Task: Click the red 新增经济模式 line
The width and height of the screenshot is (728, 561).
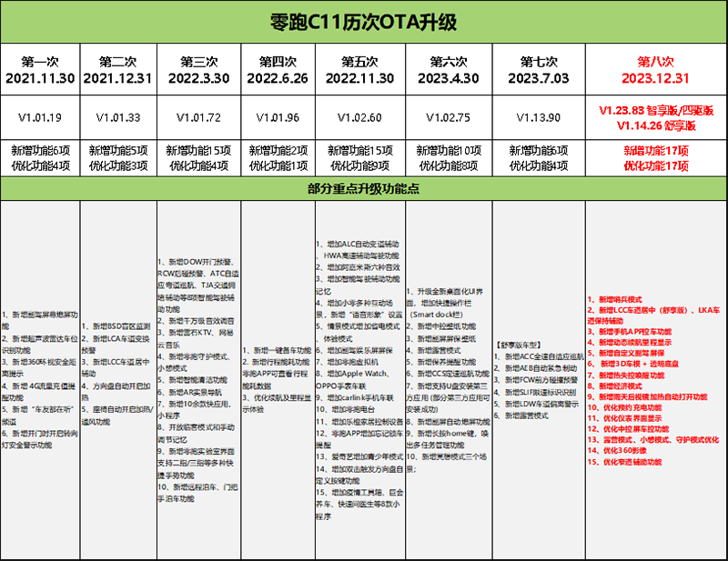Action: [623, 386]
